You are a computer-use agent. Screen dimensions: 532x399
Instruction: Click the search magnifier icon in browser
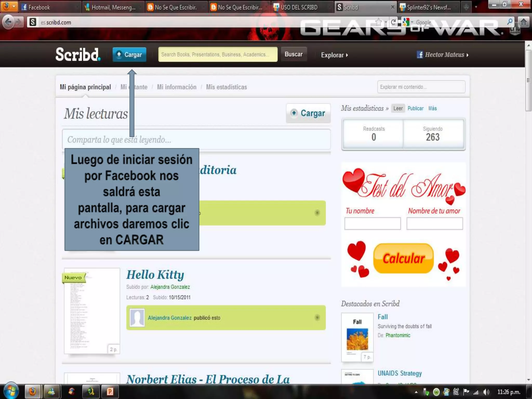tap(510, 22)
